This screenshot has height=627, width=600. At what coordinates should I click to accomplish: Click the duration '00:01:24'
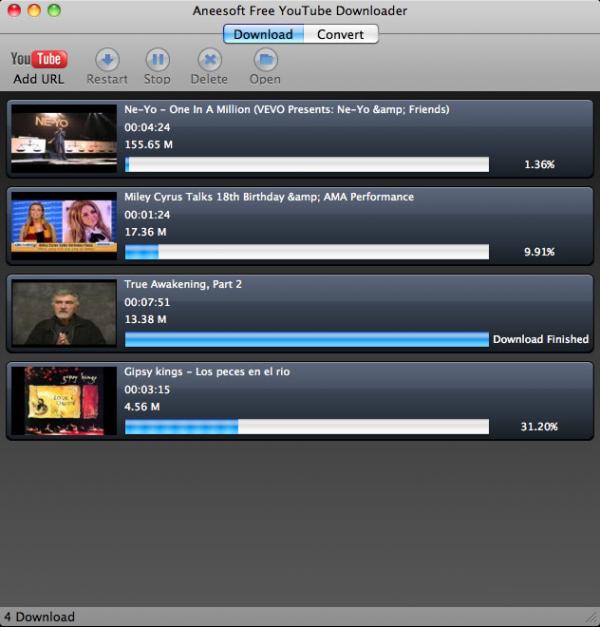pyautogui.click(x=147, y=215)
